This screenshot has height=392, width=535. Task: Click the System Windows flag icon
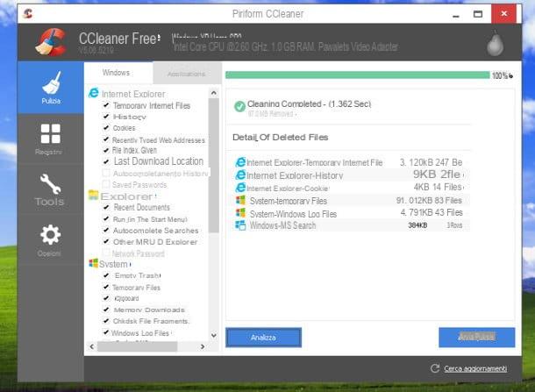(93, 263)
